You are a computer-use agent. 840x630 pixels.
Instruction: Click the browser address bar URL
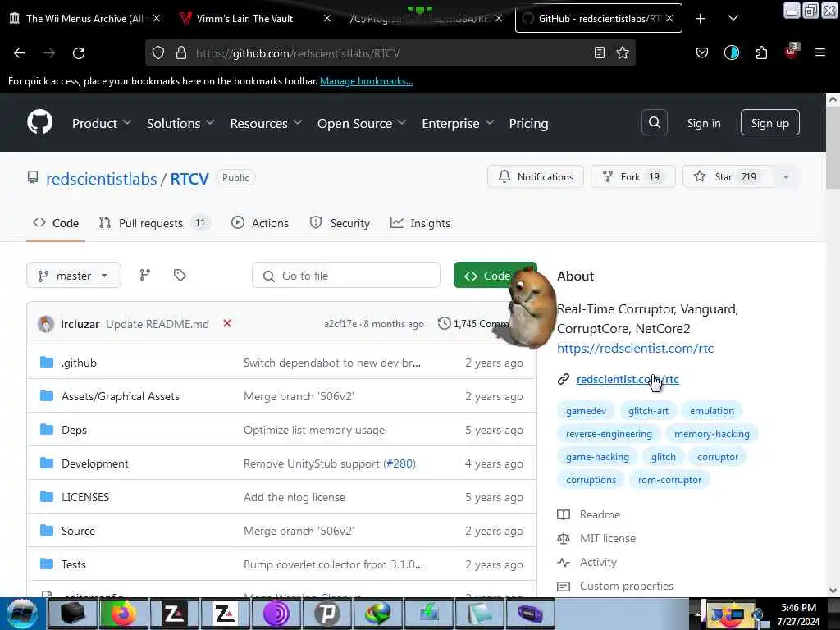coord(298,53)
